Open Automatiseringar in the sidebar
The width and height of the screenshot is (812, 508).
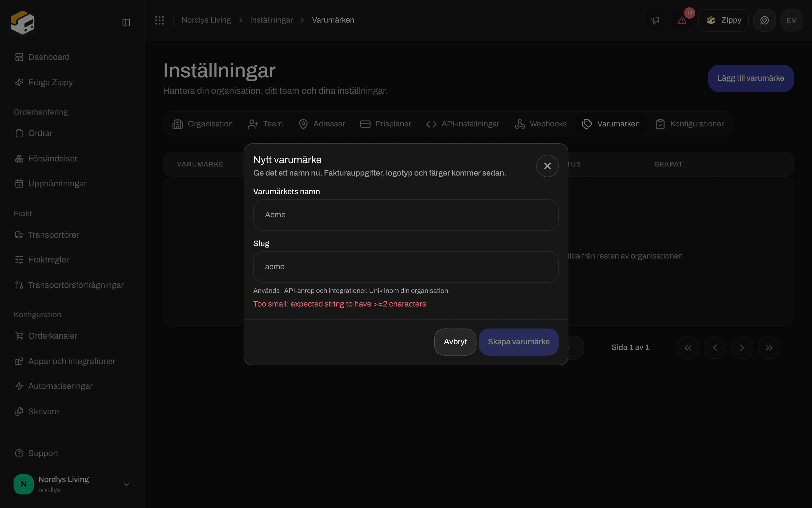(54, 386)
